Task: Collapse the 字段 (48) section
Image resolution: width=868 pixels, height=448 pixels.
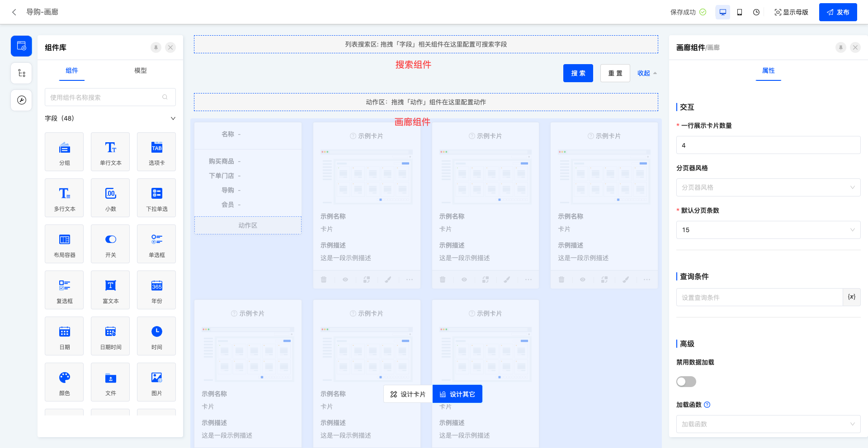Action: click(173, 118)
